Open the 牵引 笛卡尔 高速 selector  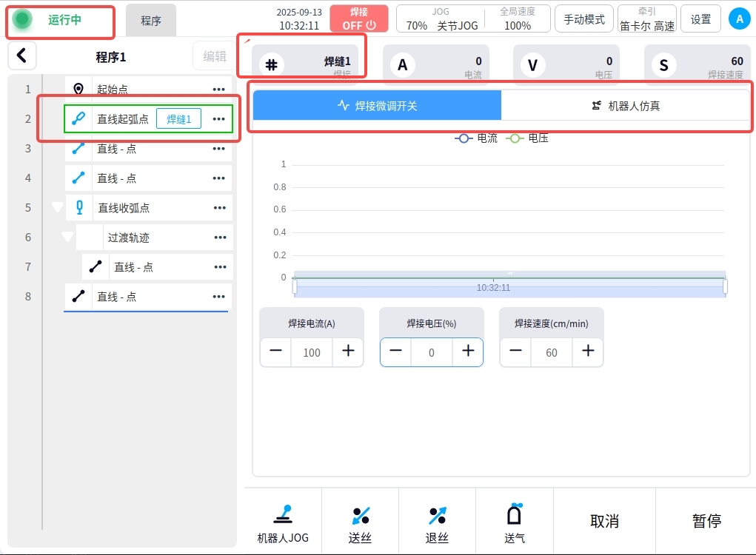click(x=646, y=19)
